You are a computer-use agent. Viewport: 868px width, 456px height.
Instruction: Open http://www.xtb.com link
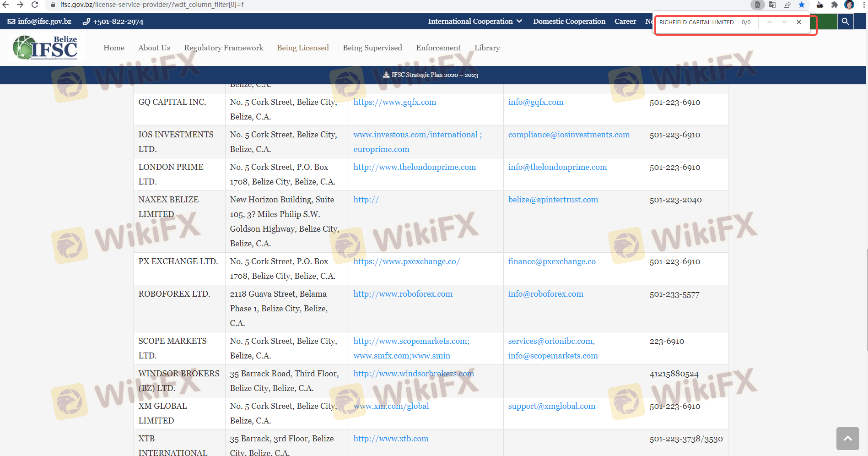tap(391, 439)
